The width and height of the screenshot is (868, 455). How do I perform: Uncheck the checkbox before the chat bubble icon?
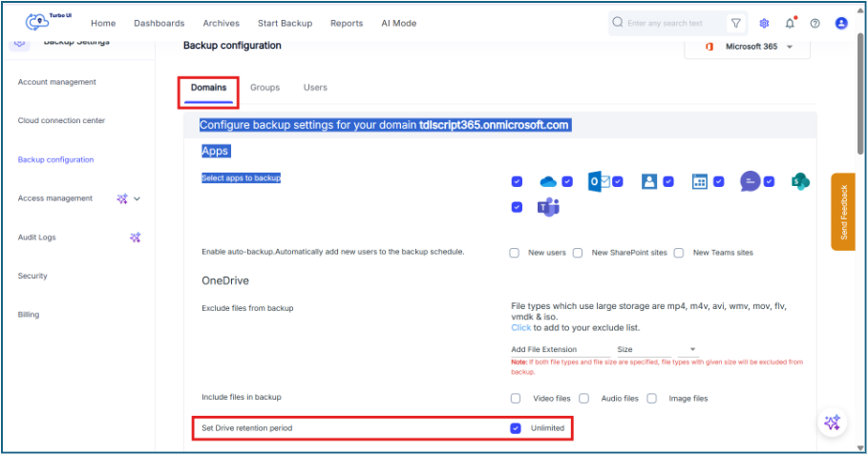(x=718, y=181)
